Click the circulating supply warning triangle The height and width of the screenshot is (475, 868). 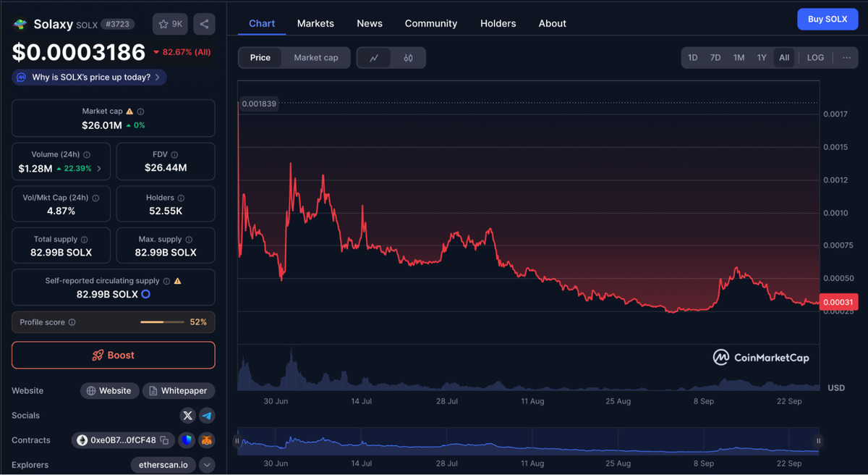tap(177, 281)
